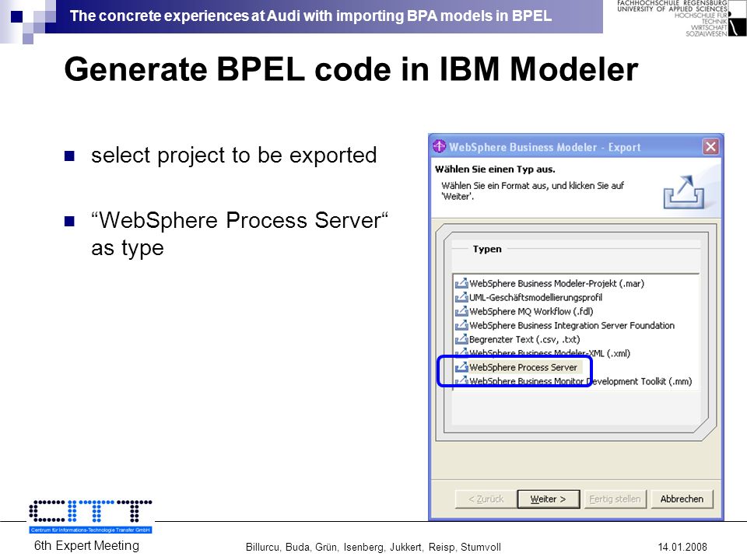Select WebSphere Business Modeler-Projekt (.mar) type

(x=556, y=283)
